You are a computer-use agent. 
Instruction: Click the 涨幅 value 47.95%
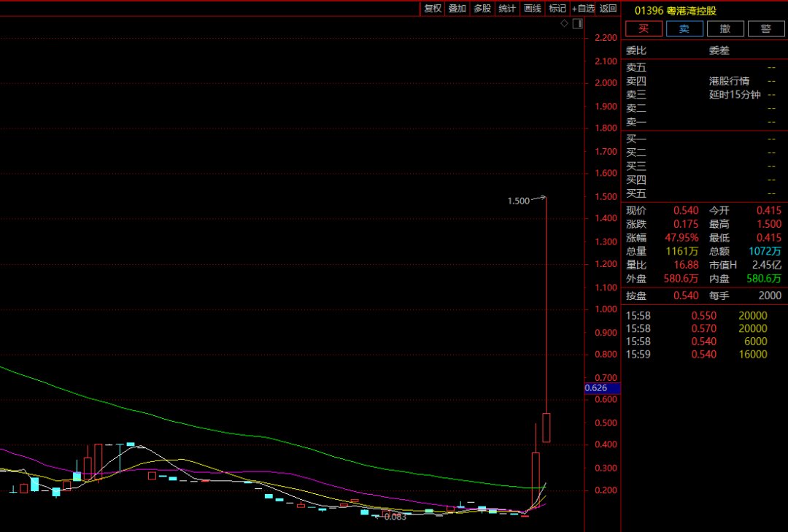click(x=682, y=238)
